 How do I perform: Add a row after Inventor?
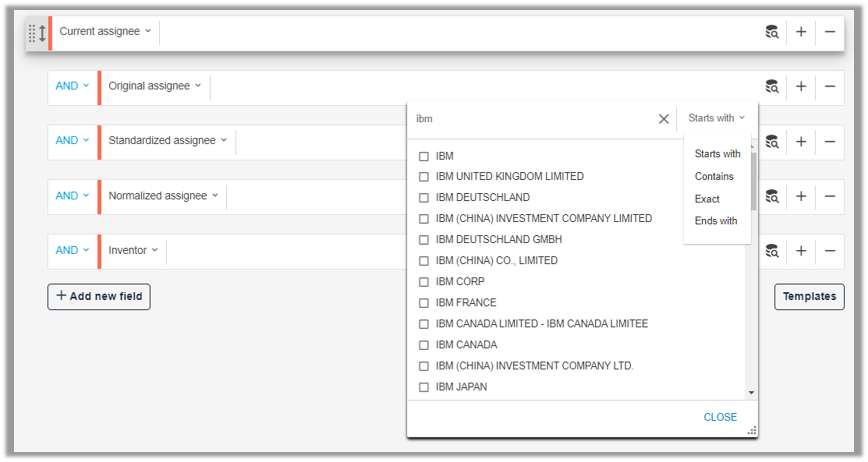(801, 251)
